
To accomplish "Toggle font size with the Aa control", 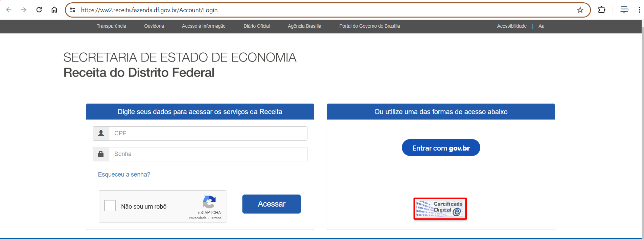I will click(x=541, y=26).
